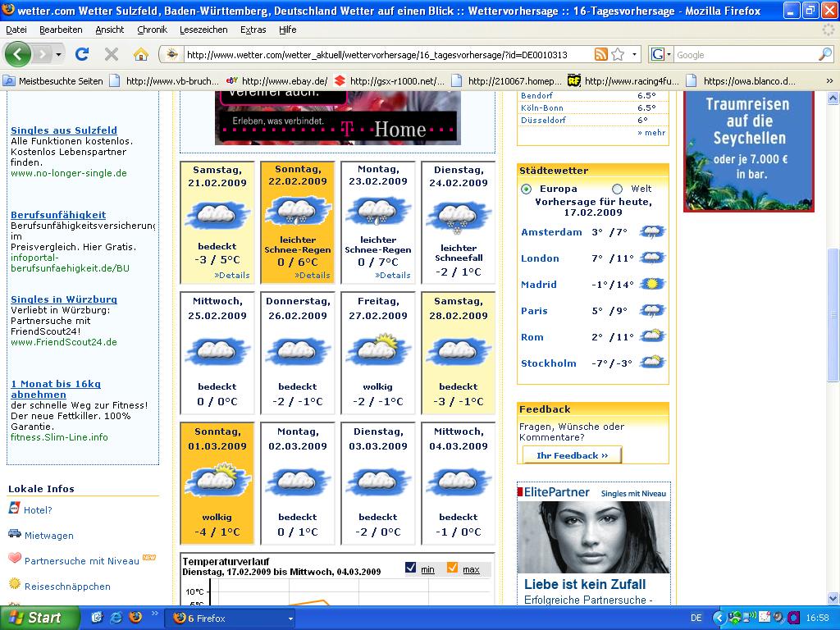Click the RSS feed icon in address bar
840x630 pixels.
[x=601, y=54]
